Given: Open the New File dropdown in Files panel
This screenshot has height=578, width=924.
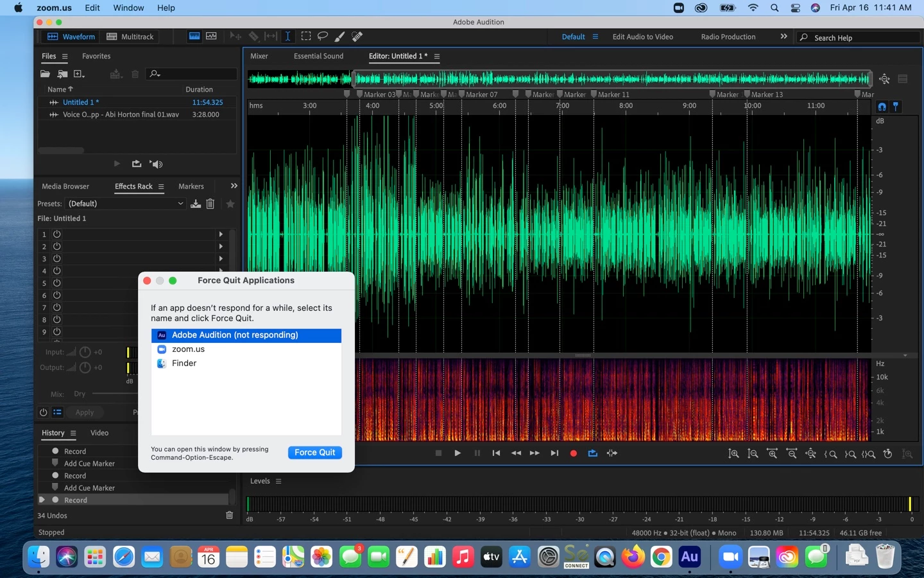Looking at the screenshot, I should pyautogui.click(x=79, y=74).
